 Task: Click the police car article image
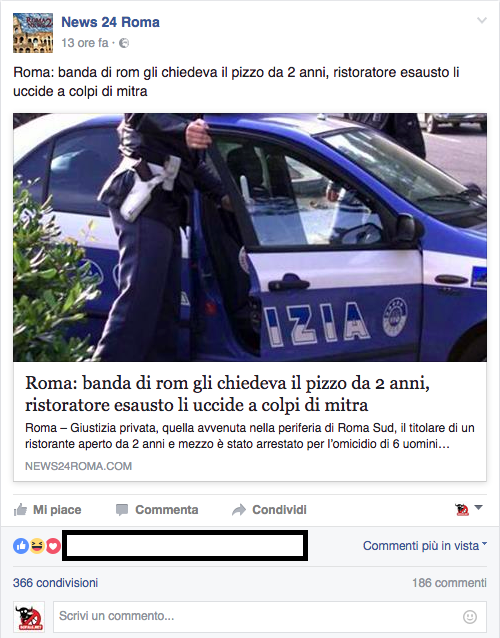pyautogui.click(x=250, y=237)
